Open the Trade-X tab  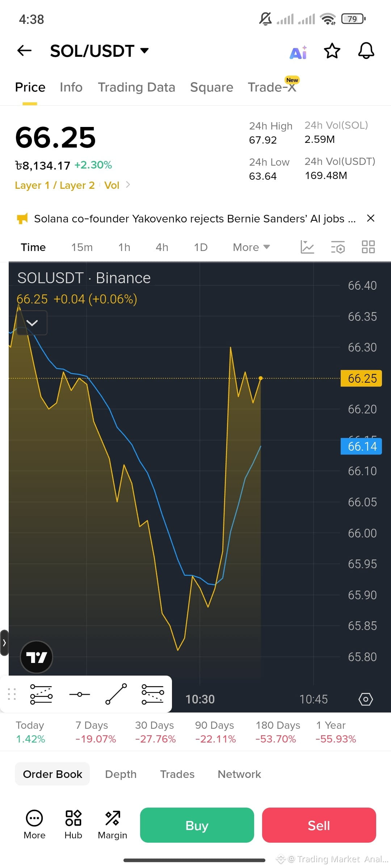(x=272, y=87)
